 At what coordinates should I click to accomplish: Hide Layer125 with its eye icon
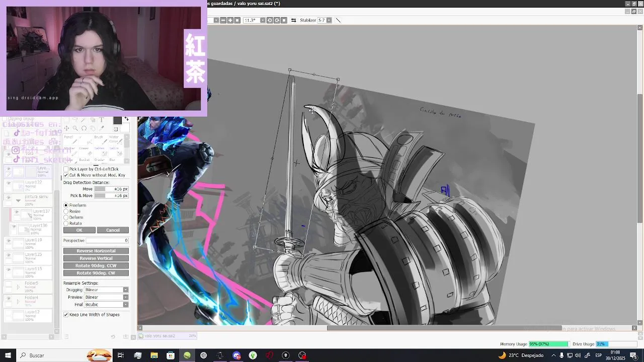coord(8,256)
